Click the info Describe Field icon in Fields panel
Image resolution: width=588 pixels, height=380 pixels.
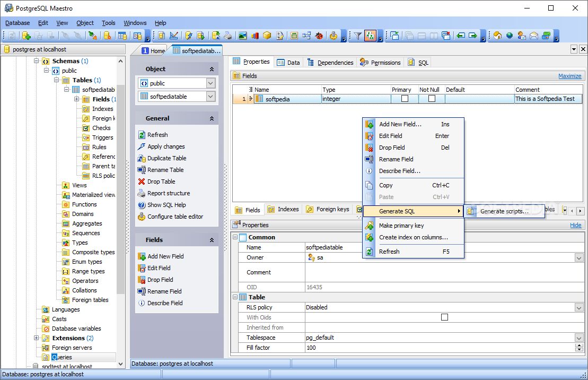click(142, 303)
